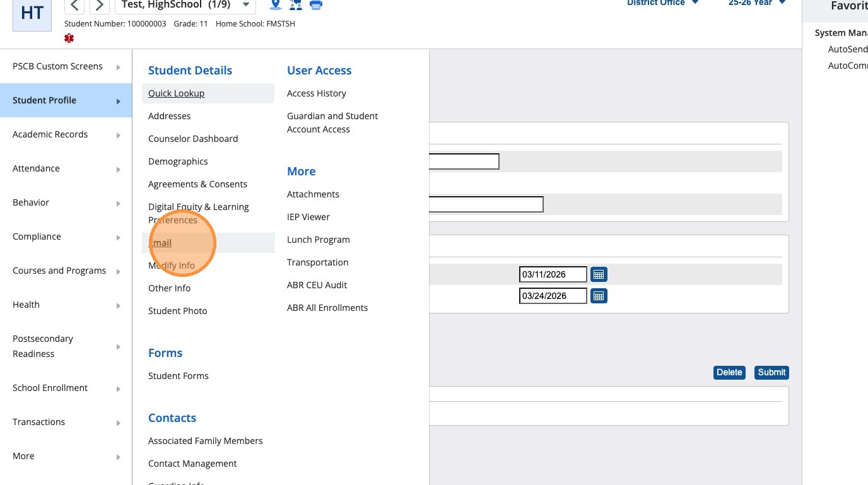Open the Student Photo link
This screenshot has height=485, width=868.
click(177, 311)
